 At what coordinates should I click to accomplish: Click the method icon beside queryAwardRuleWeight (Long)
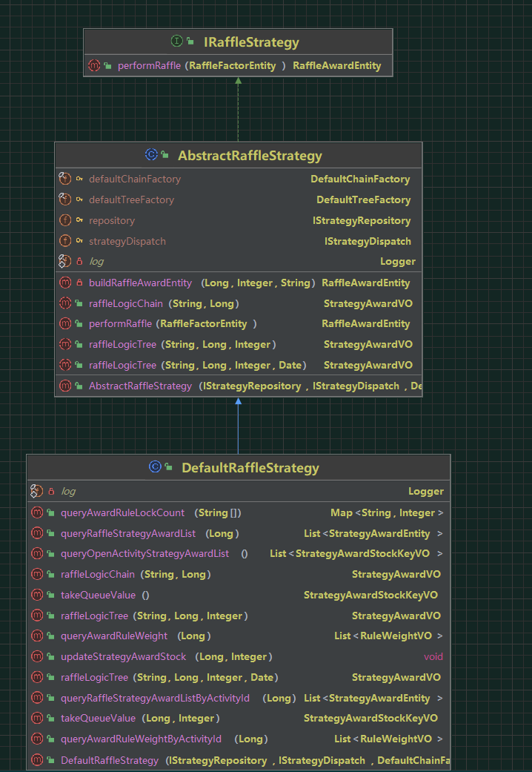tap(37, 636)
